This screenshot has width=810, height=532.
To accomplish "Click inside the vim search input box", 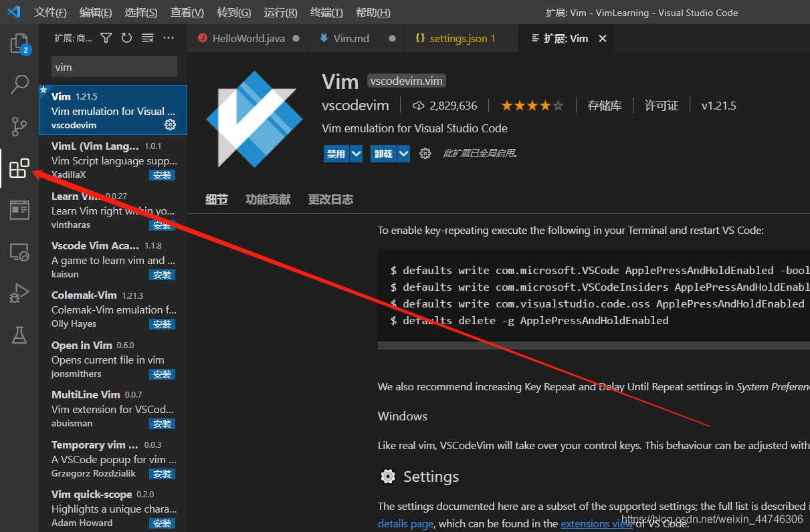I will click(114, 66).
